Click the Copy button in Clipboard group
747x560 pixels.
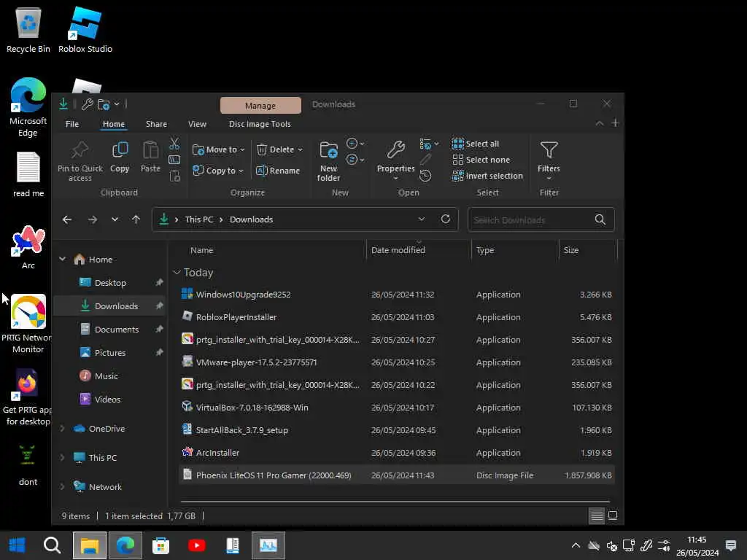[x=120, y=157]
